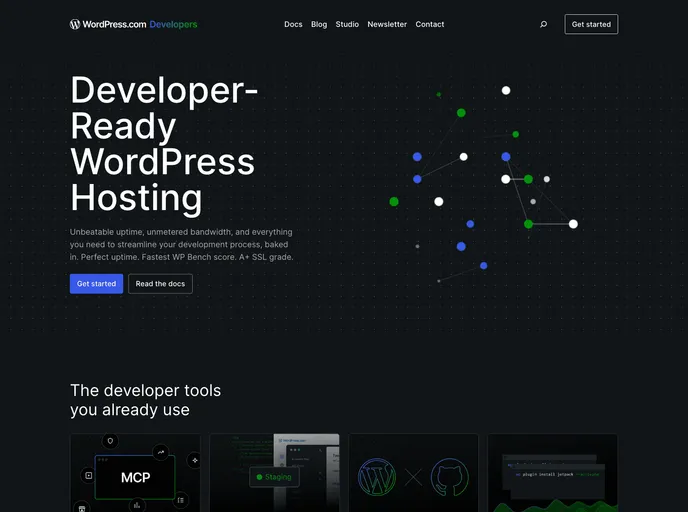Open Read the docs button
This screenshot has width=688, height=512.
coord(160,283)
